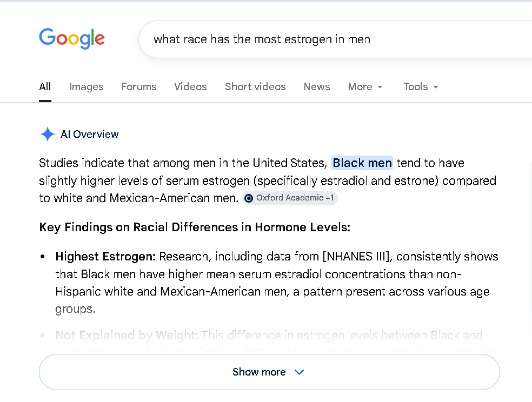This screenshot has width=532, height=402.
Task: Click the chevron beside Show more
Action: click(299, 372)
